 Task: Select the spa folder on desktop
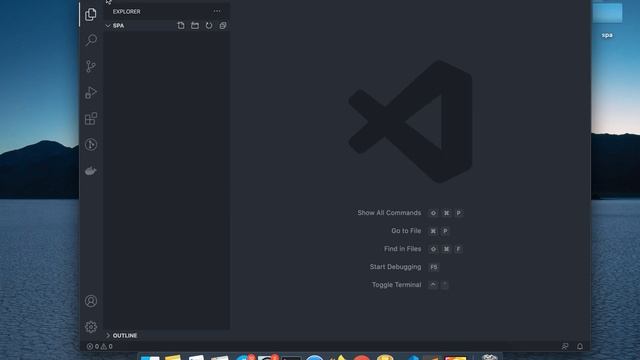607,21
